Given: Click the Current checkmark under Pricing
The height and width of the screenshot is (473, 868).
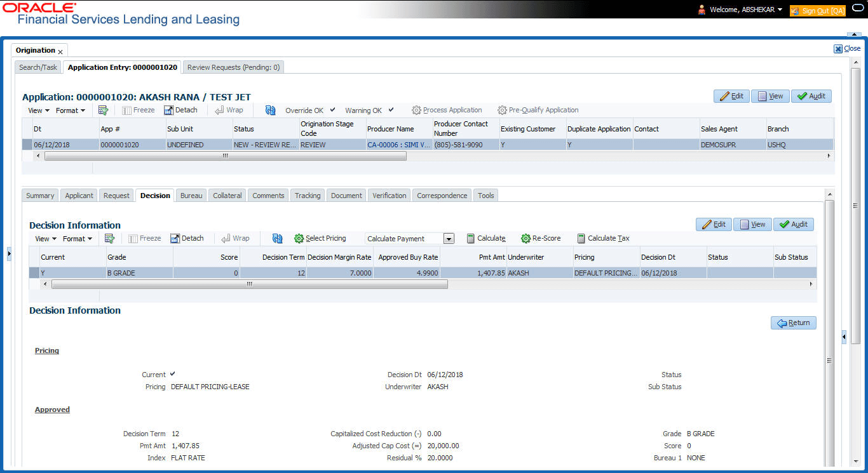Looking at the screenshot, I should [x=173, y=374].
